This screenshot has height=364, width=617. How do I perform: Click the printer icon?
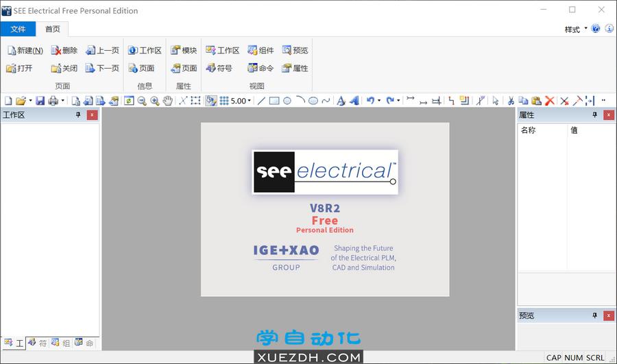click(53, 101)
